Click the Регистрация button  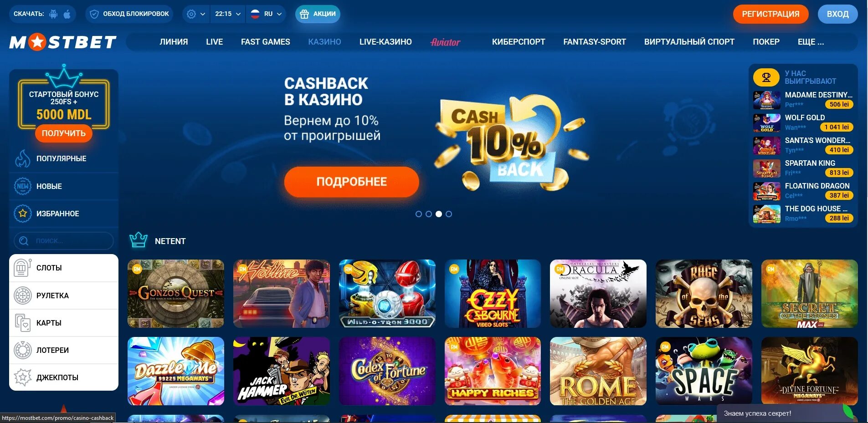click(x=770, y=14)
